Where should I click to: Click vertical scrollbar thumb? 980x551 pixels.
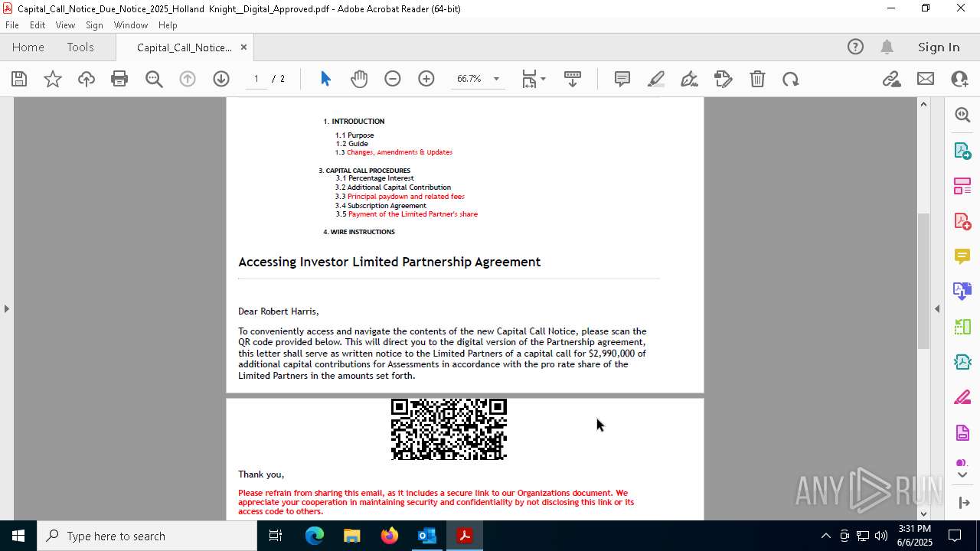923,281
